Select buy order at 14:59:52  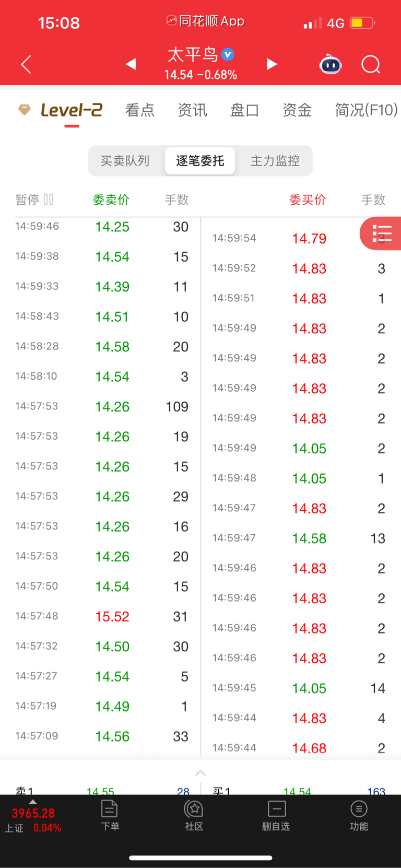pos(299,268)
